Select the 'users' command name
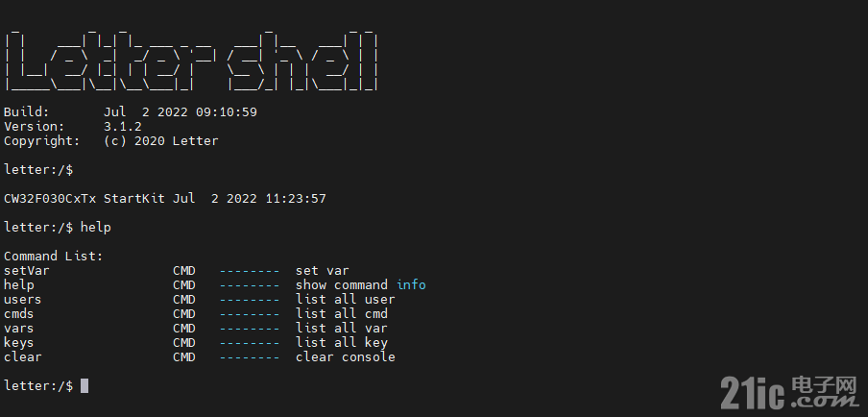This screenshot has height=417, width=868. point(23,300)
